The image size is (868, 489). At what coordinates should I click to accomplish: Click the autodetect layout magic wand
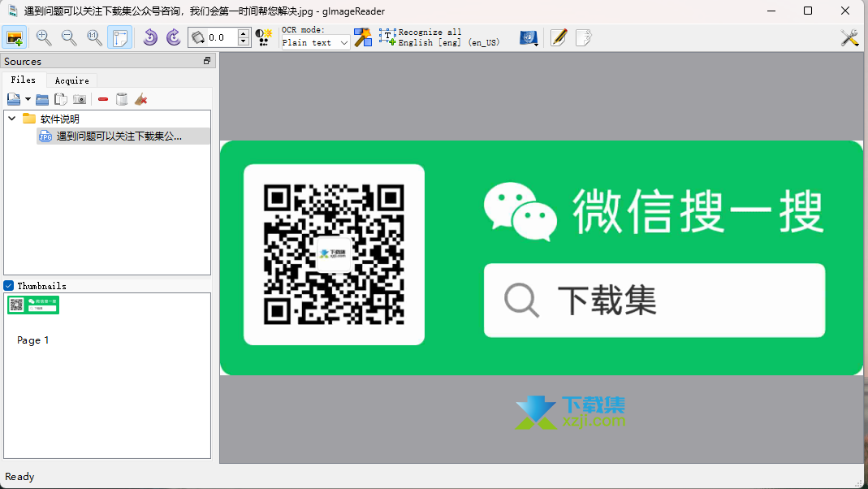(363, 37)
